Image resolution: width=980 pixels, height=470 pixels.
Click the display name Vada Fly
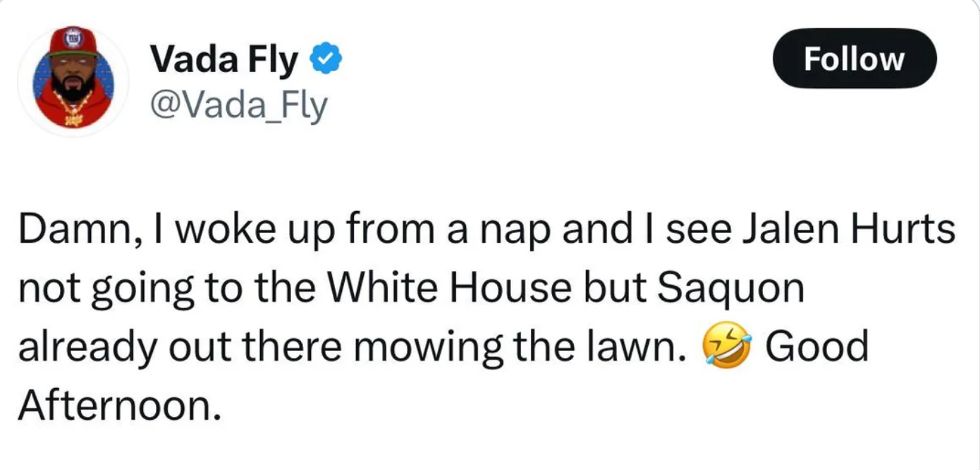tap(223, 59)
